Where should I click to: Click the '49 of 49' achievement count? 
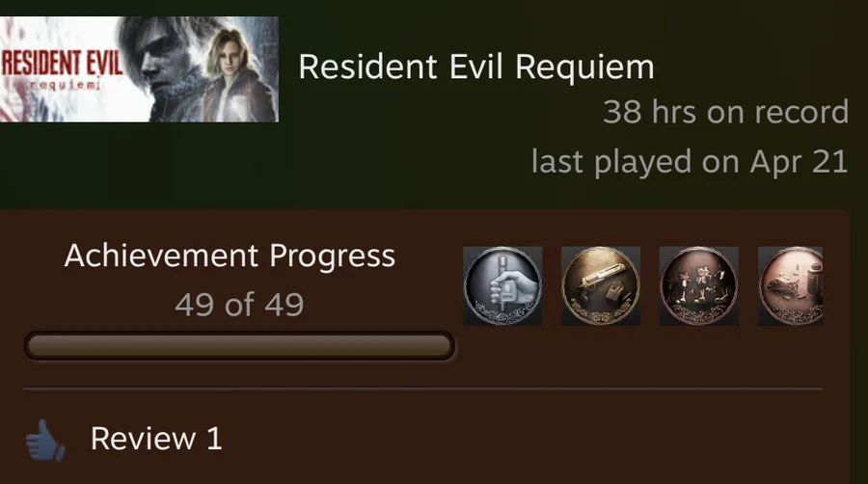(239, 305)
